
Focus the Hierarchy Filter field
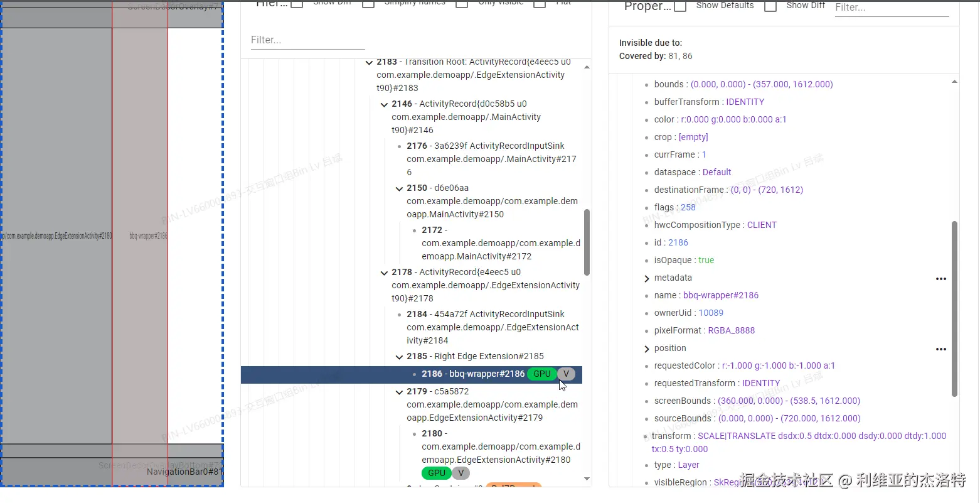point(307,40)
